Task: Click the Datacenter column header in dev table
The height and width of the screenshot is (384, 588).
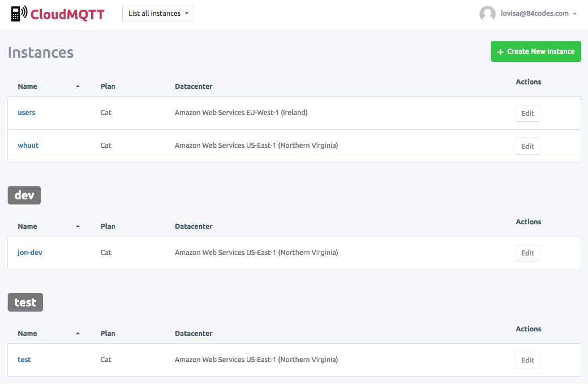Action: 194,227
